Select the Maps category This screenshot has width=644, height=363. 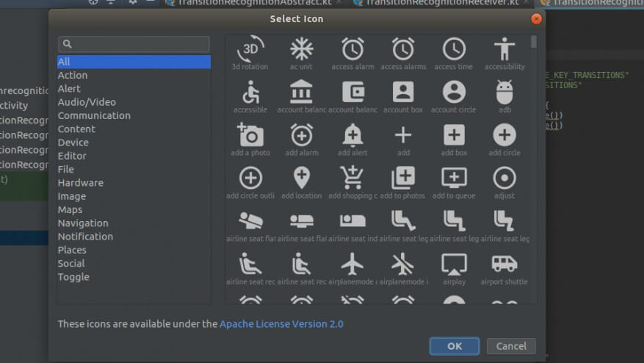click(x=134, y=209)
